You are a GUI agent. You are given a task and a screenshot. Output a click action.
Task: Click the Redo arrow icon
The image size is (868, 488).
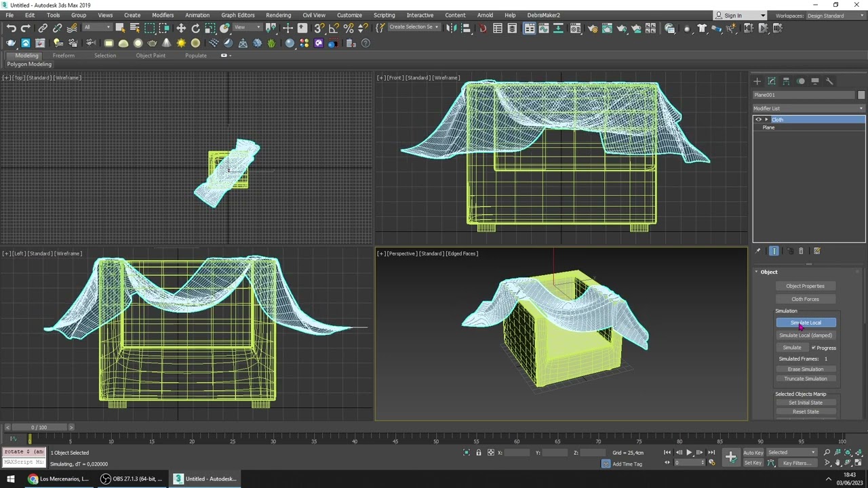point(26,28)
